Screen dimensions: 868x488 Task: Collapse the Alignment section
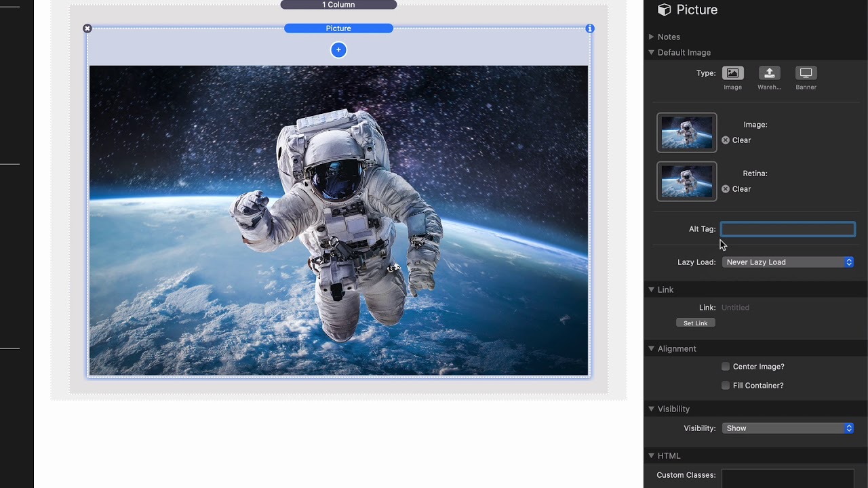tap(651, 348)
